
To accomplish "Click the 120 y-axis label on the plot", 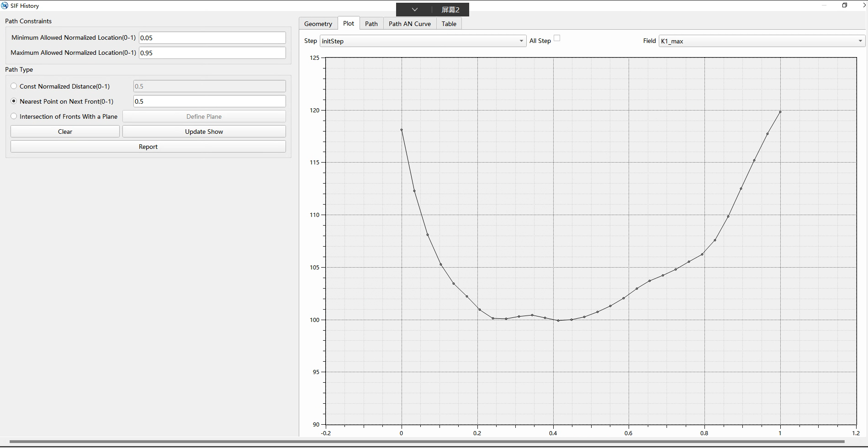I will pyautogui.click(x=315, y=110).
